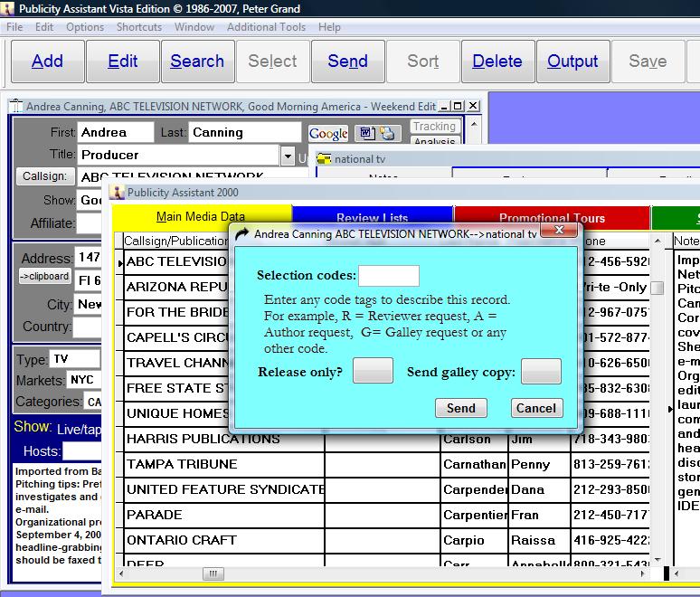Click the Sort toolbar button
This screenshot has width=700, height=597.
(422, 62)
